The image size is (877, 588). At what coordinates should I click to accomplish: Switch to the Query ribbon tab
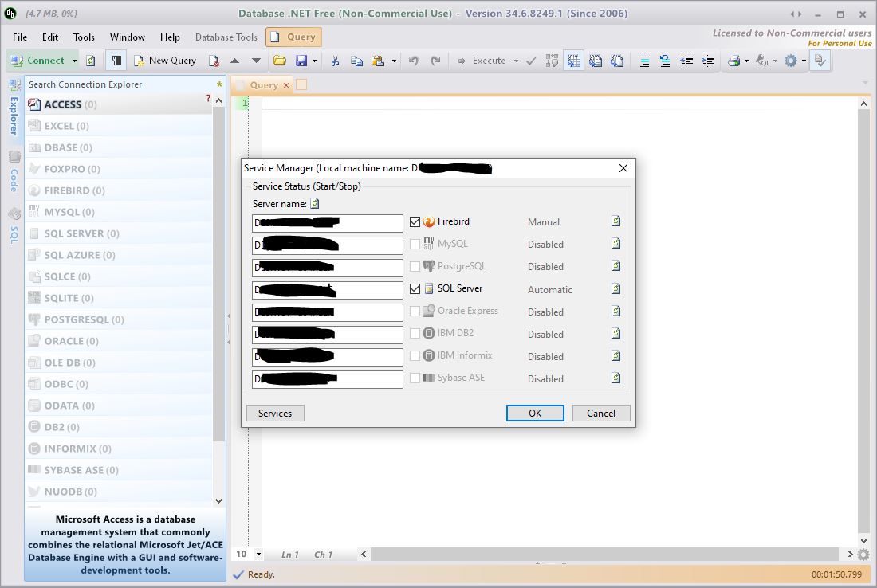tap(293, 37)
